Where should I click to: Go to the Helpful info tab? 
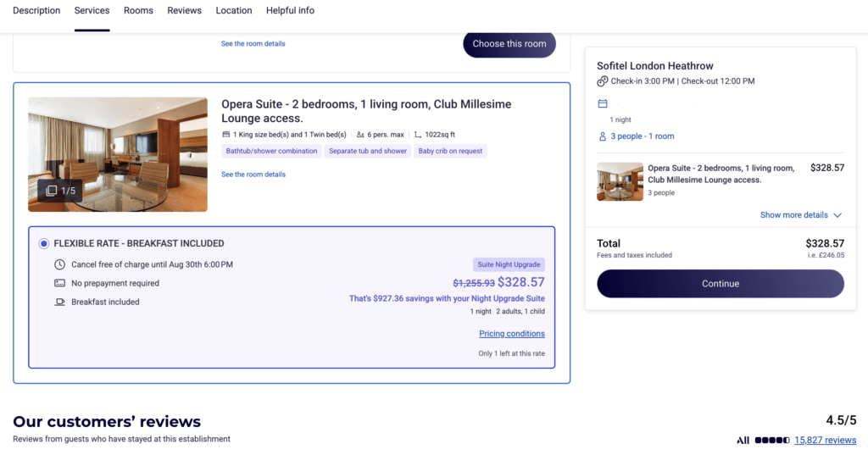(290, 10)
